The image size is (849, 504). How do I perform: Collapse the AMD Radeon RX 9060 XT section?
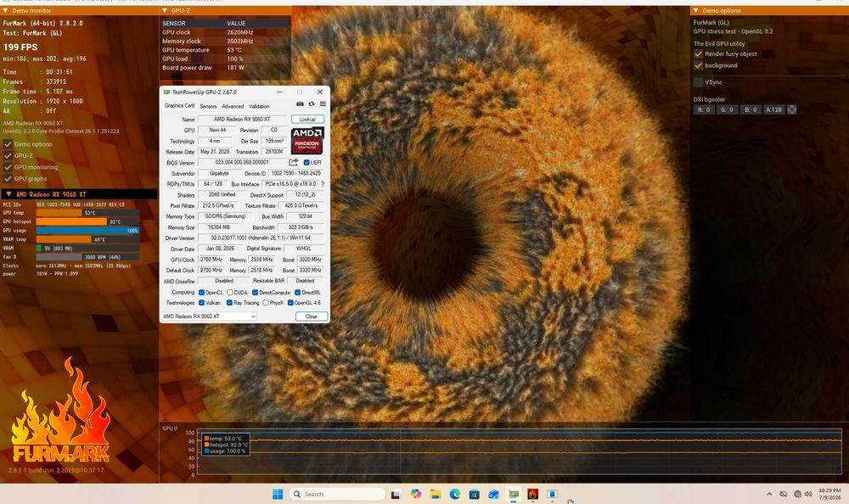(8, 193)
